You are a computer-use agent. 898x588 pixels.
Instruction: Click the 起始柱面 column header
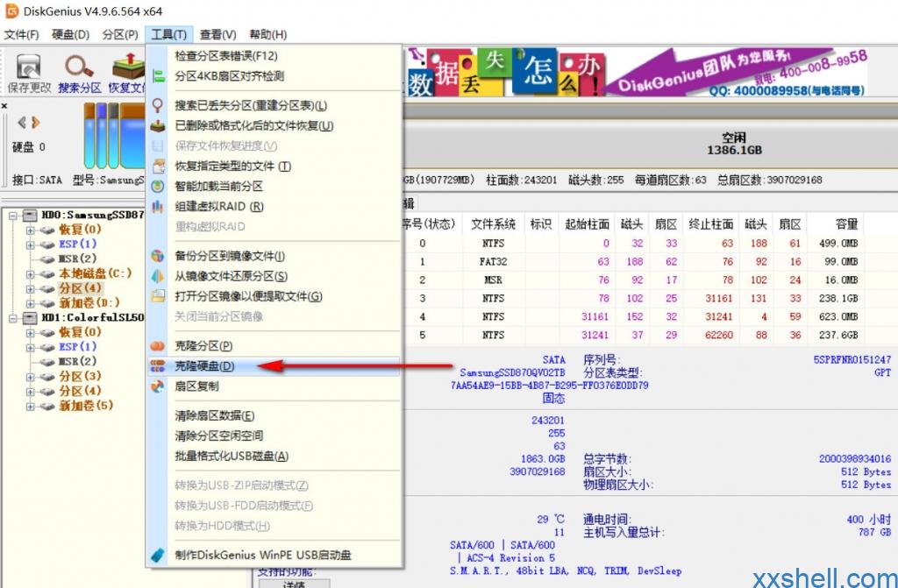click(x=587, y=223)
